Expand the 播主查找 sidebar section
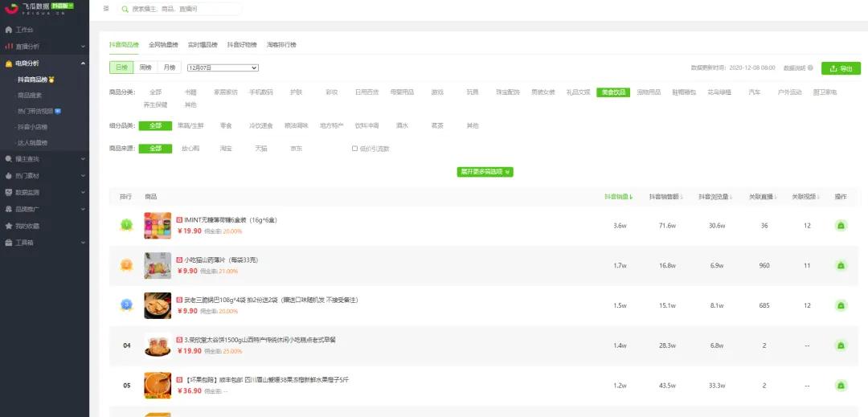The width and height of the screenshot is (868, 417). (x=83, y=159)
